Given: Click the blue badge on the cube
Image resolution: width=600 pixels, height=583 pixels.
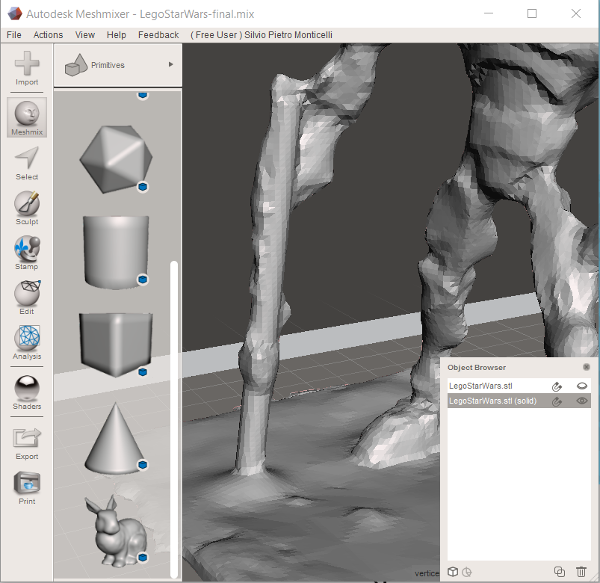Looking at the screenshot, I should coord(143,372).
